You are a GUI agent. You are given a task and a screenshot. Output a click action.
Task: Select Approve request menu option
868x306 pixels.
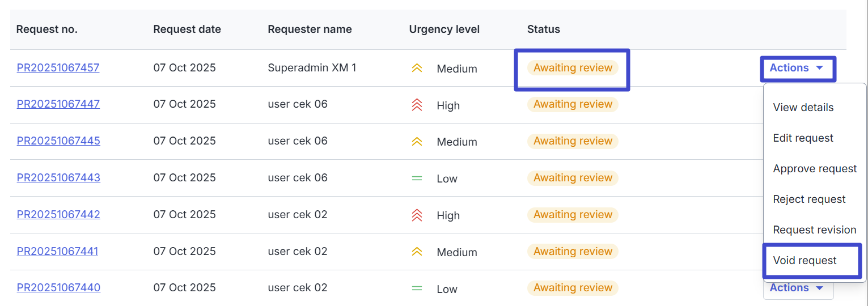(x=815, y=168)
